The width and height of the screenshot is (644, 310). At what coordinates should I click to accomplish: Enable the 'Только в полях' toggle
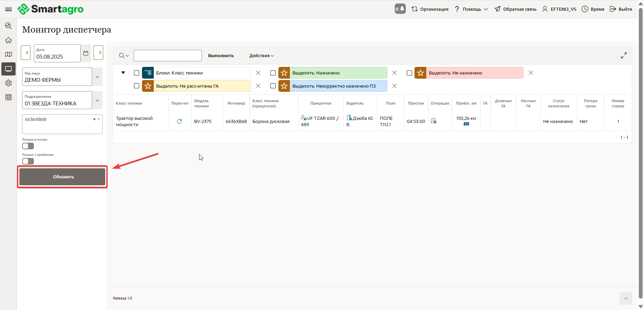point(28,146)
